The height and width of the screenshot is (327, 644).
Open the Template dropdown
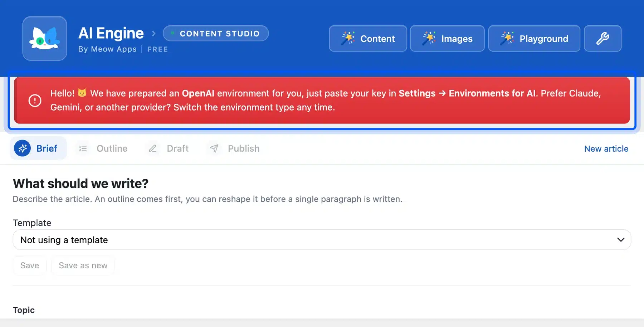[x=322, y=240]
